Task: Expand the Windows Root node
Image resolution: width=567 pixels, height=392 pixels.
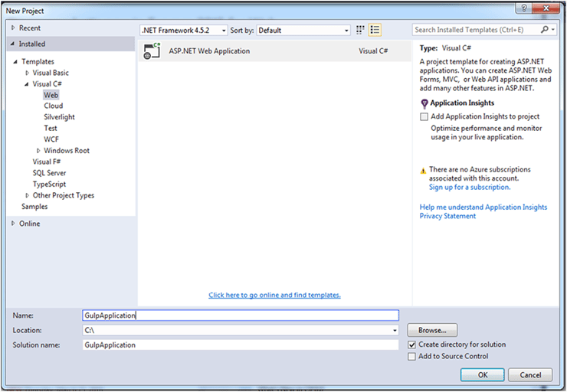Action: pos(38,151)
